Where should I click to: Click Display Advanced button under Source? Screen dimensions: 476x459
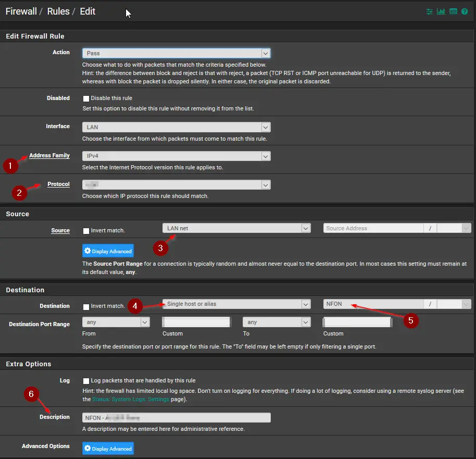pyautogui.click(x=108, y=251)
